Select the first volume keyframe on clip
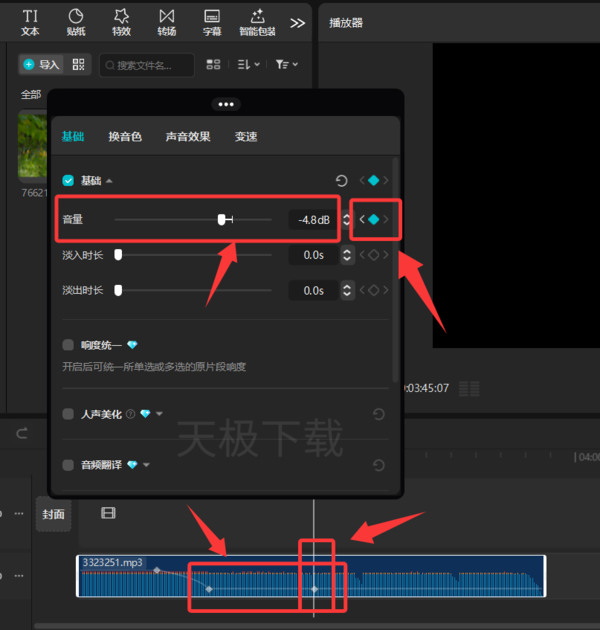The image size is (600, 630). [157, 570]
